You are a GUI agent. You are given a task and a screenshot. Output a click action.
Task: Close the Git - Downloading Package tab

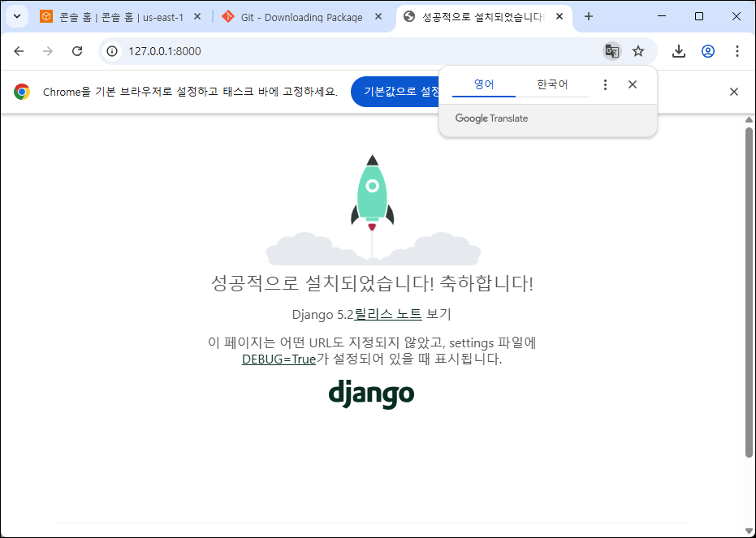click(x=378, y=16)
